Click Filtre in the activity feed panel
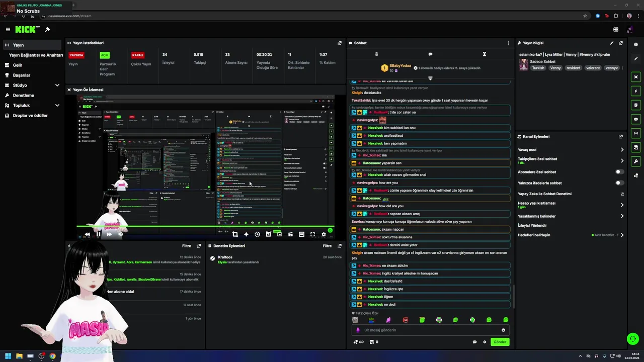The width and height of the screenshot is (644, 362). [186, 246]
